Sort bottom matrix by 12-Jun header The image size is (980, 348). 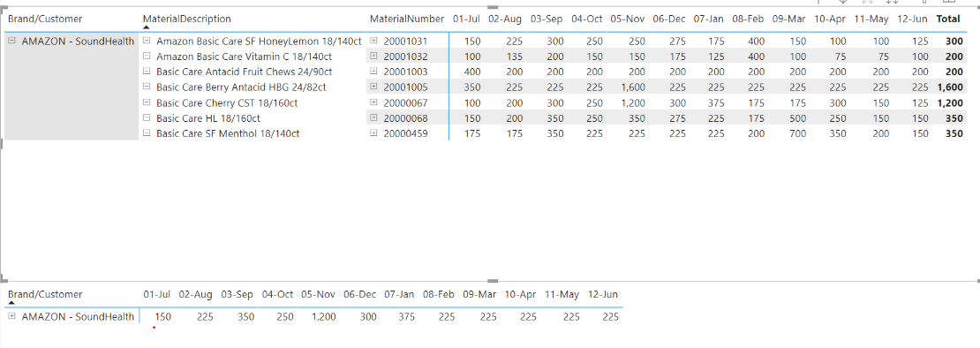pos(602,294)
